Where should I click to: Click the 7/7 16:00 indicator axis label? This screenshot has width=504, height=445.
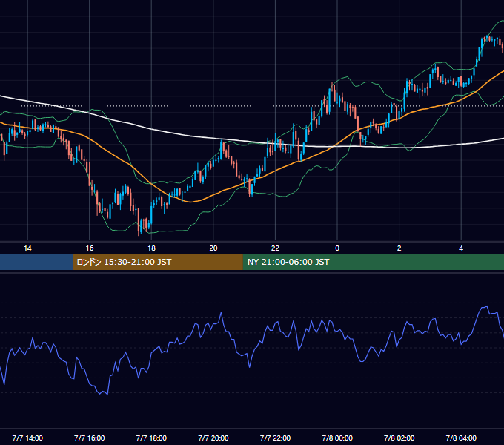tap(90, 438)
